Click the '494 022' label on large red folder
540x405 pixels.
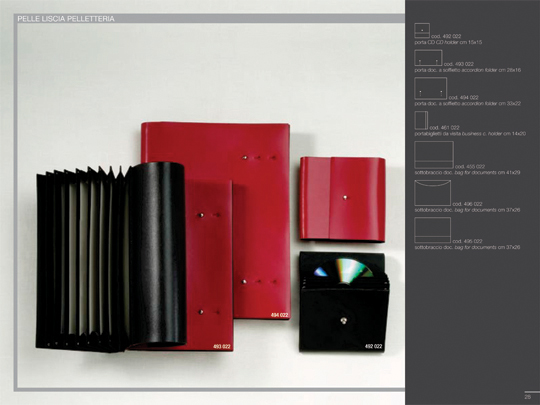pyautogui.click(x=279, y=315)
